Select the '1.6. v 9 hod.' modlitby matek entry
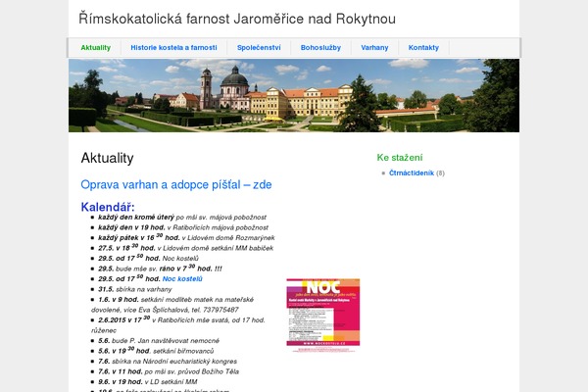Image resolution: width=588 pixels, height=392 pixels. (172, 305)
